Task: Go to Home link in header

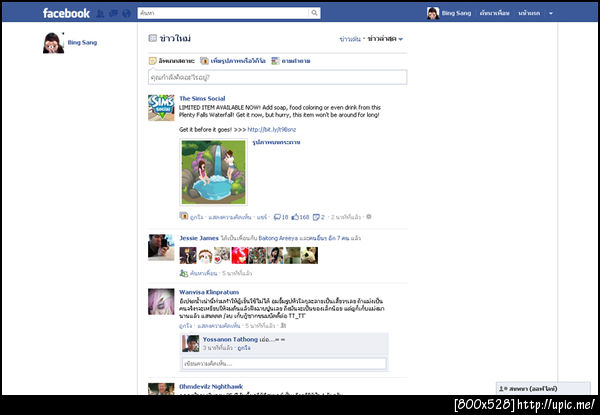Action: [x=529, y=13]
